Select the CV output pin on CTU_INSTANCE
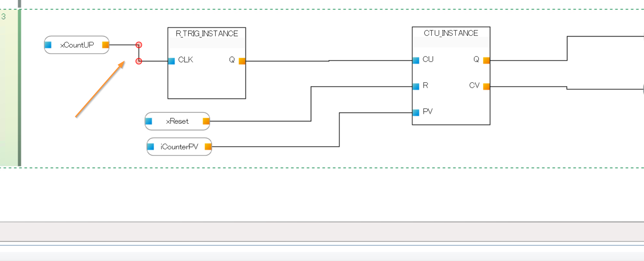This screenshot has width=644, height=261. [x=486, y=86]
